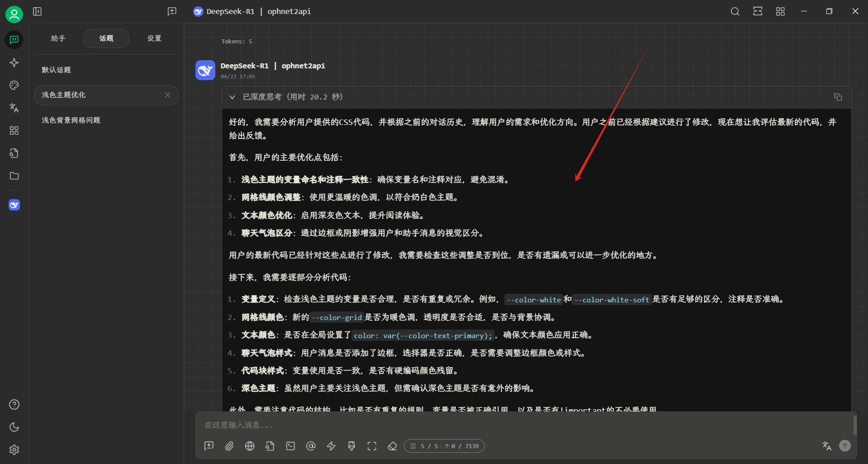
Task: Toggle the left sidebar panel
Action: pyautogui.click(x=38, y=11)
